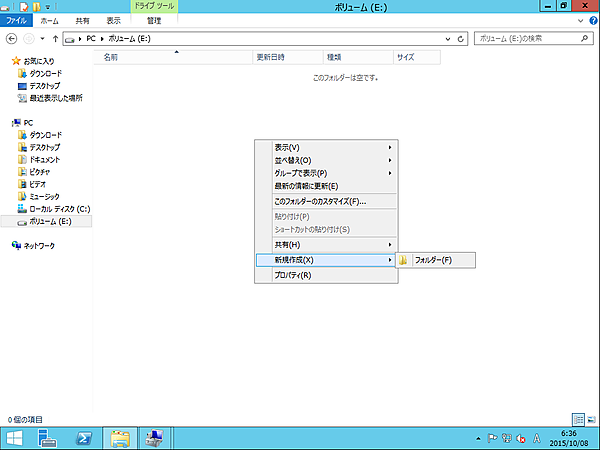Open the 表示(V) context submenu
Viewport: 600px width, 450px height.
(x=326, y=147)
